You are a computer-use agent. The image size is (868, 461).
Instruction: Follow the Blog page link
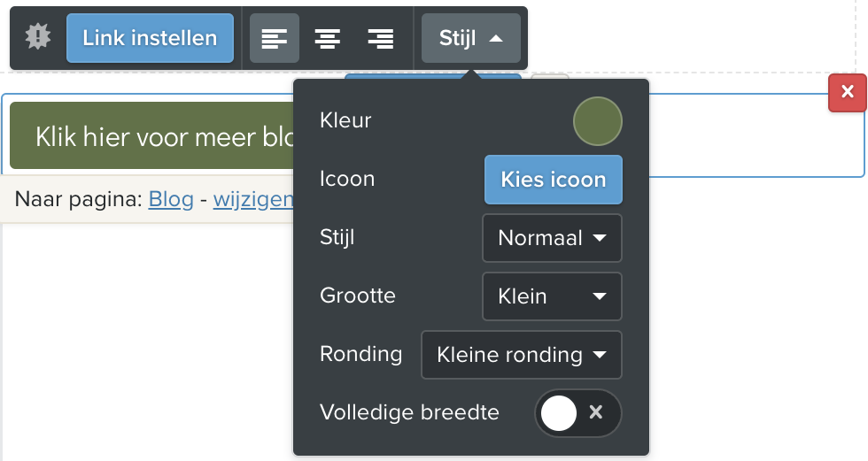[171, 199]
